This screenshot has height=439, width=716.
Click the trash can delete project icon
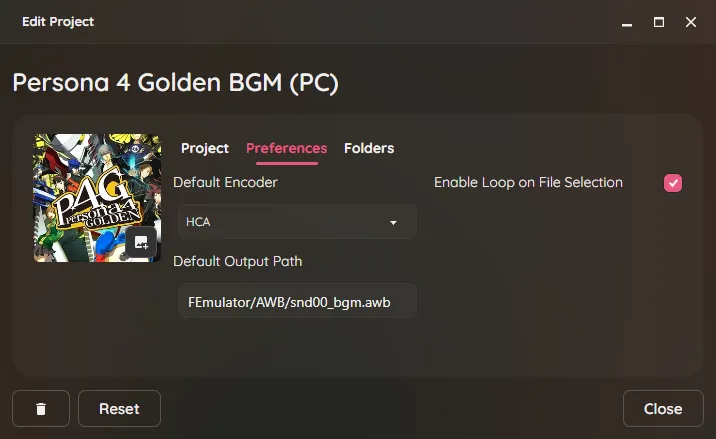coord(41,408)
